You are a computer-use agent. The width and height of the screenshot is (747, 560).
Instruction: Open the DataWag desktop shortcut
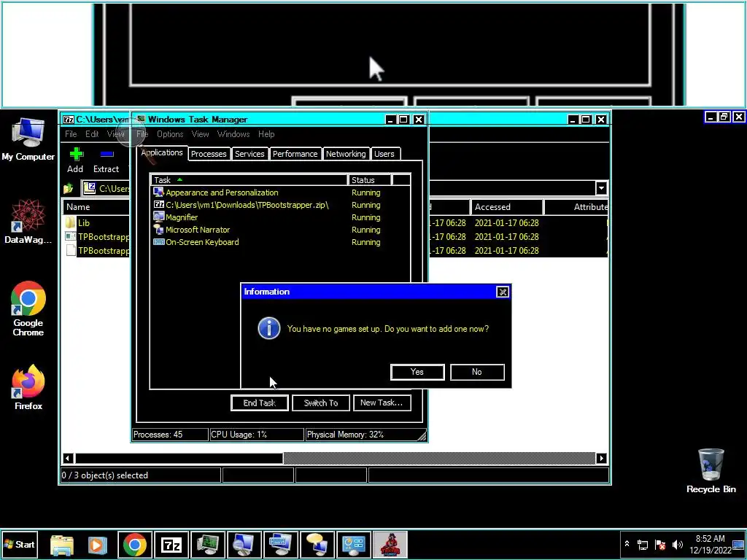pos(28,222)
